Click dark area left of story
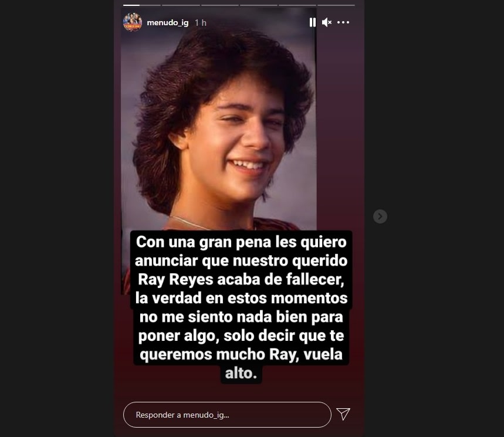Viewport: 504px width, 437px height. pos(57,218)
